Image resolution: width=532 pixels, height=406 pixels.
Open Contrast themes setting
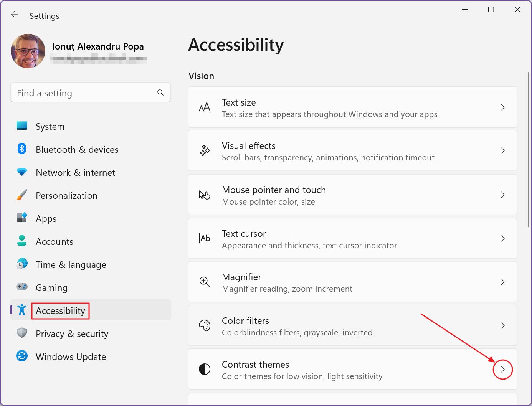pyautogui.click(x=352, y=369)
